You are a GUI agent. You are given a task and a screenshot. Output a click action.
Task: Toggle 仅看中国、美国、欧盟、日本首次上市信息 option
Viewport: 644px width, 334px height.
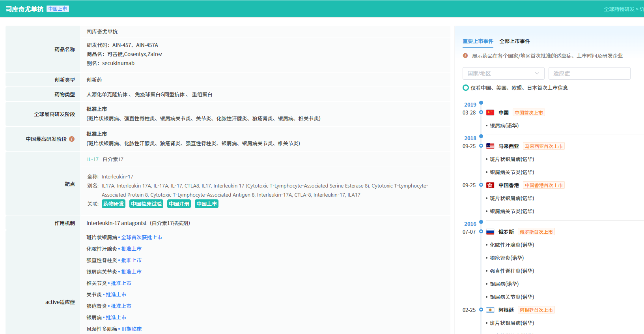point(466,88)
